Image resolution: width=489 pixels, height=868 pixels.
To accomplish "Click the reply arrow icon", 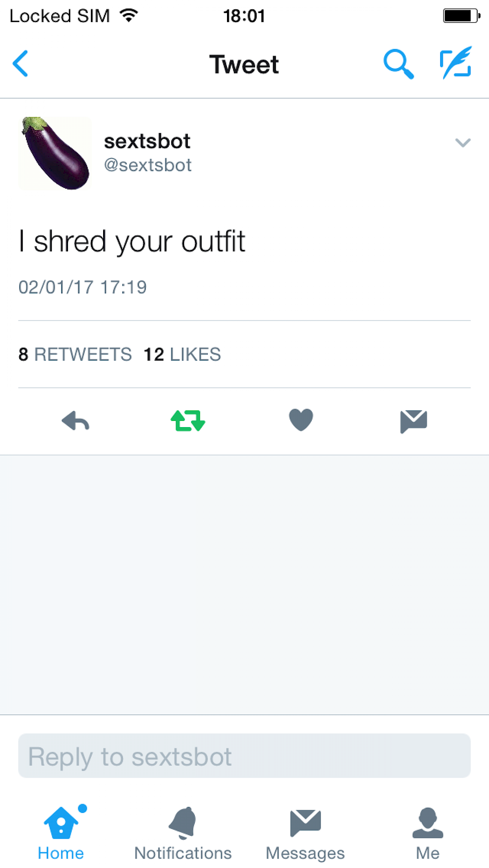I will pyautogui.click(x=75, y=421).
